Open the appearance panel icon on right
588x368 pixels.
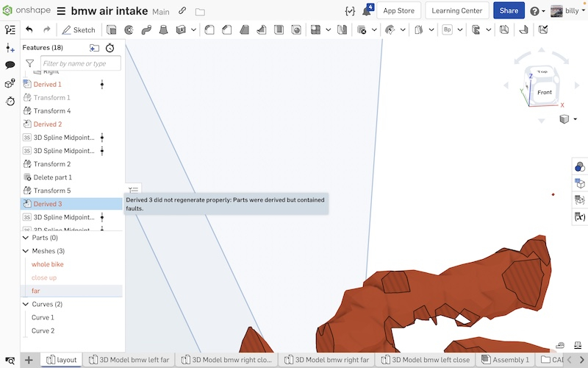[580, 166]
